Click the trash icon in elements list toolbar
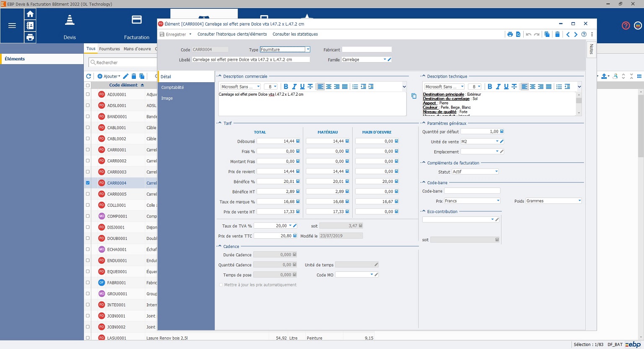The image size is (644, 349). [134, 76]
